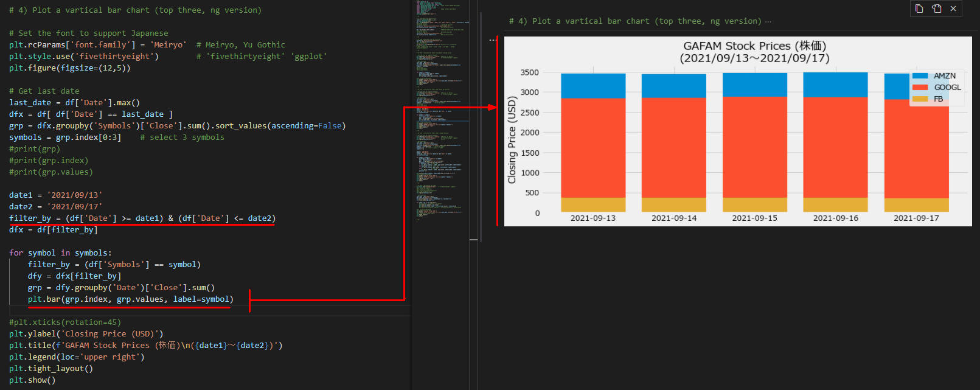Click the yellow FB legend swatch
This screenshot has width=980, height=390.
(920, 99)
